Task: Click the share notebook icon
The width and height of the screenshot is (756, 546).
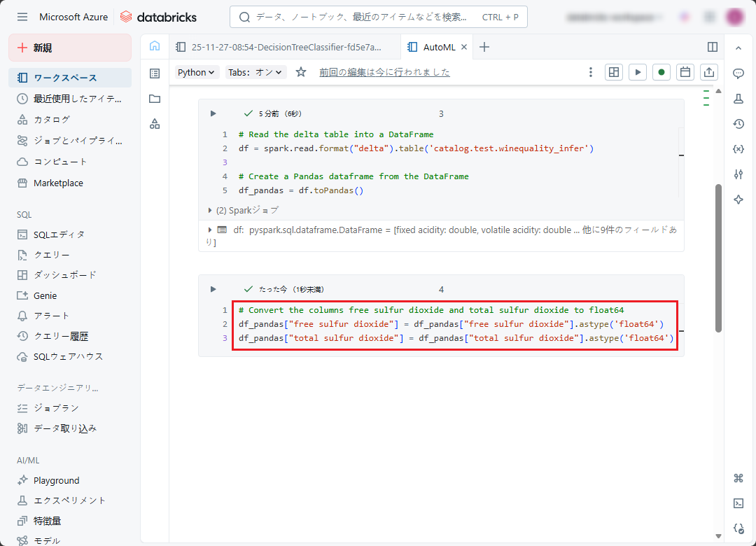Action: pyautogui.click(x=709, y=72)
